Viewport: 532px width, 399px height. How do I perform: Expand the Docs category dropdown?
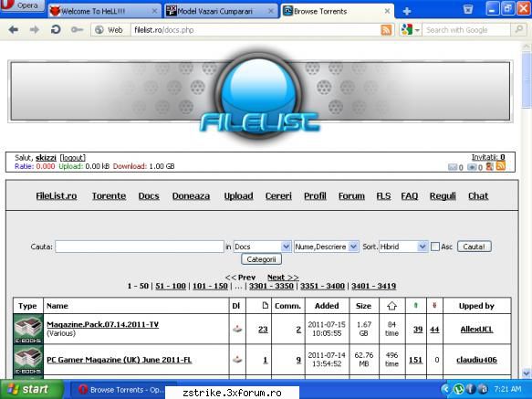pyautogui.click(x=262, y=247)
